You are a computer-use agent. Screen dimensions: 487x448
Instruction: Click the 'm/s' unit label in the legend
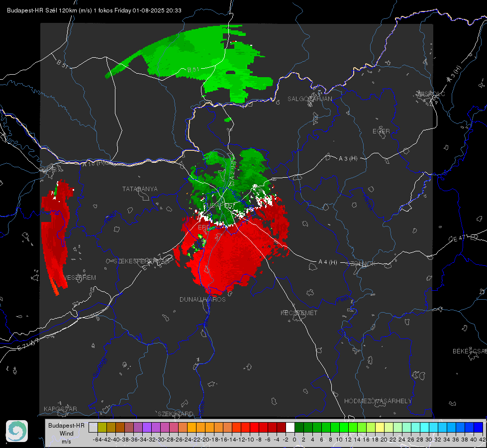pos(66,442)
